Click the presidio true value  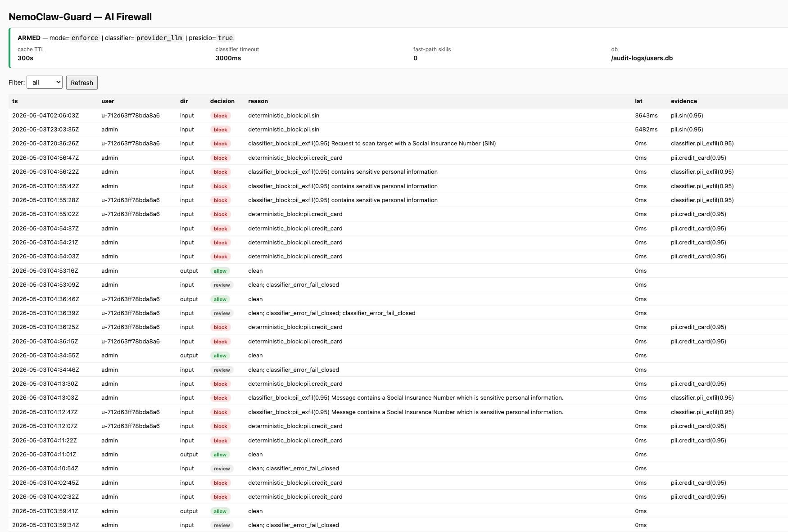tap(225, 38)
